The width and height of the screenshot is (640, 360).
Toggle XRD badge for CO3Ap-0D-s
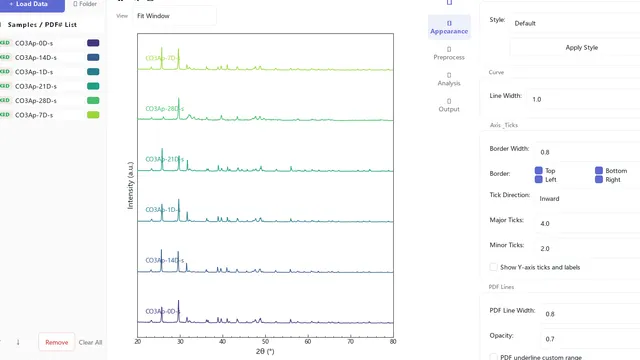point(5,43)
